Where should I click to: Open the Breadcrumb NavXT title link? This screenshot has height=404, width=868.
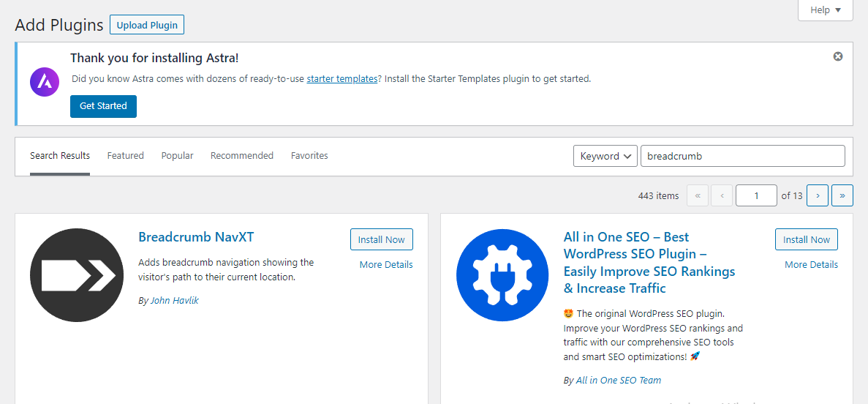click(196, 237)
